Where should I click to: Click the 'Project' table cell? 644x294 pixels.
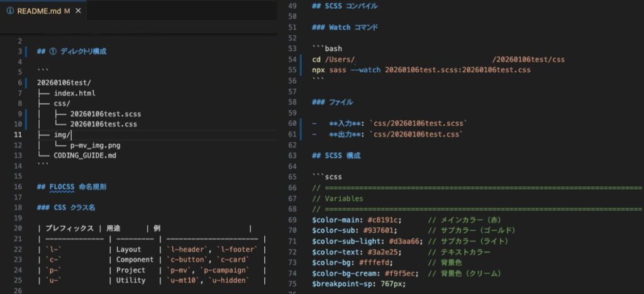pyautogui.click(x=131, y=270)
